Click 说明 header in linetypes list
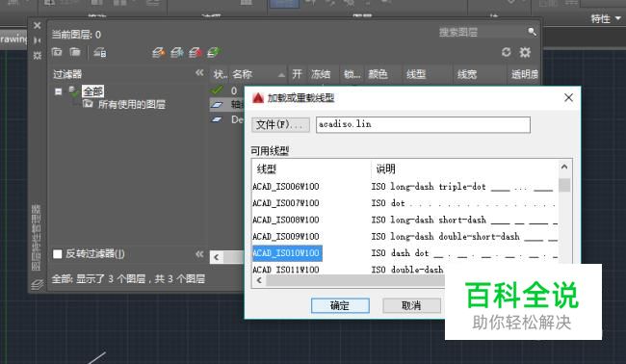Viewport: 626px width, 364px height. pyautogui.click(x=385, y=169)
